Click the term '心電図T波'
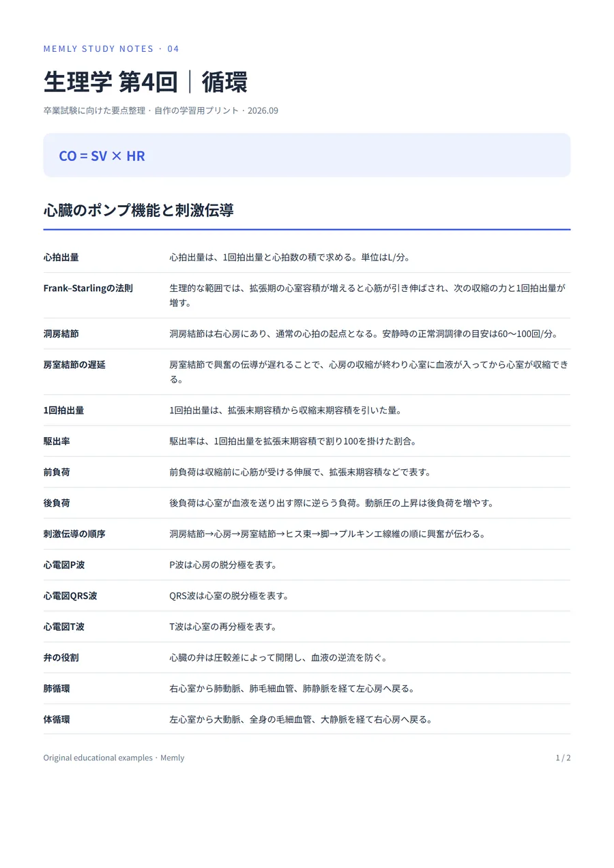This screenshot has width=614, height=868. point(64,626)
